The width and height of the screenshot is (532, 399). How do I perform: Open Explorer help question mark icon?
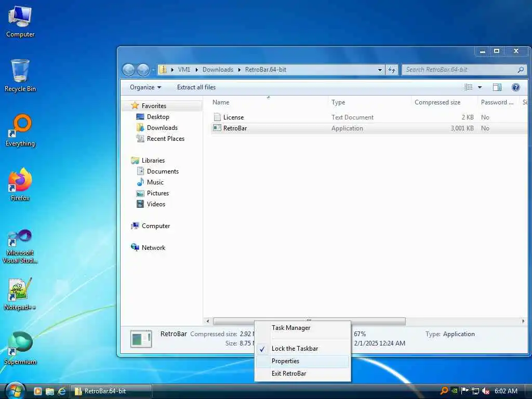coord(516,87)
